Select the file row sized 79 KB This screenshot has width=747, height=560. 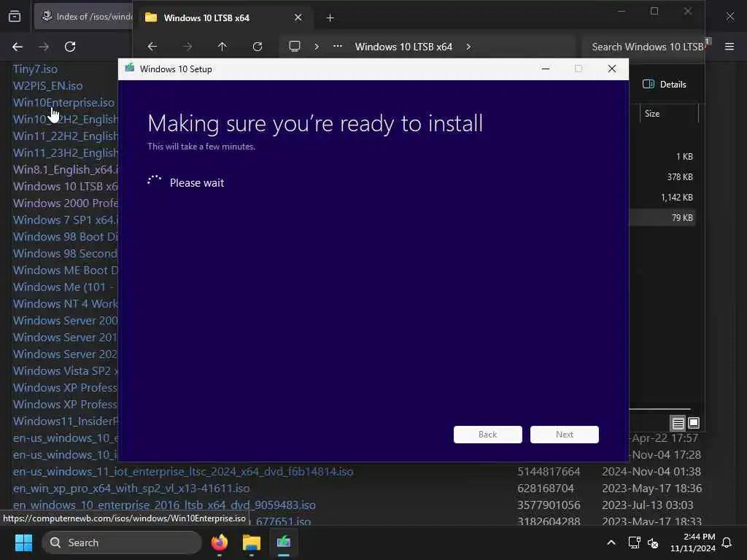pyautogui.click(x=662, y=217)
